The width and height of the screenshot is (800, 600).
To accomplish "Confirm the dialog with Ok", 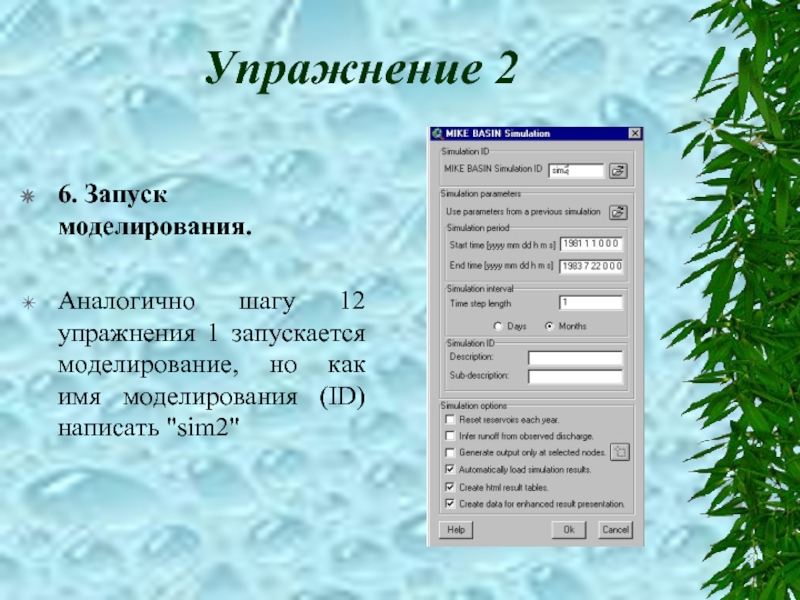I will pyautogui.click(x=569, y=530).
